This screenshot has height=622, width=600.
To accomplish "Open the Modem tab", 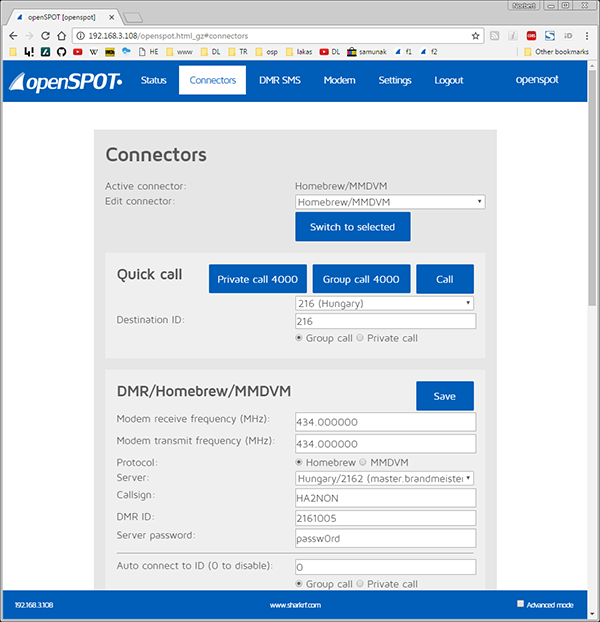I will pos(339,80).
